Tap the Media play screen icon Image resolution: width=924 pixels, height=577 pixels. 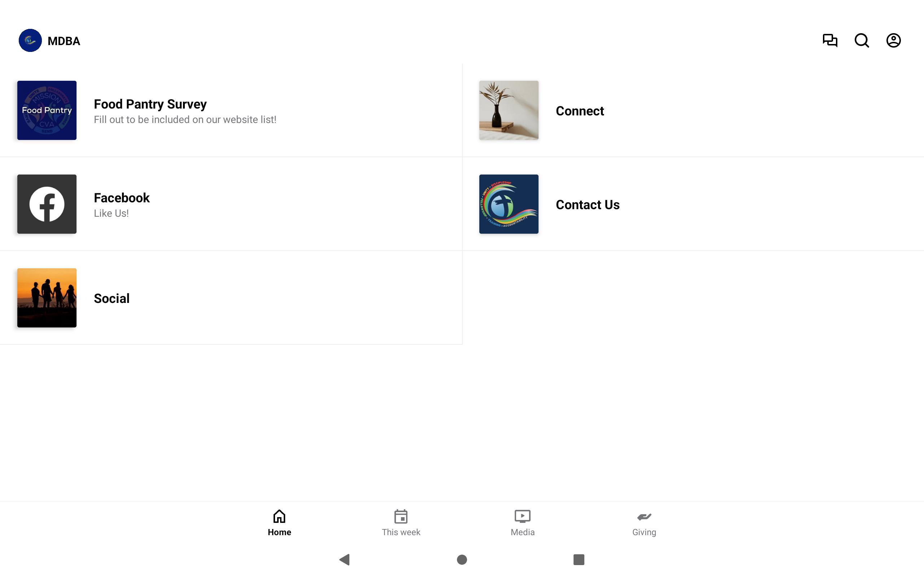click(522, 516)
